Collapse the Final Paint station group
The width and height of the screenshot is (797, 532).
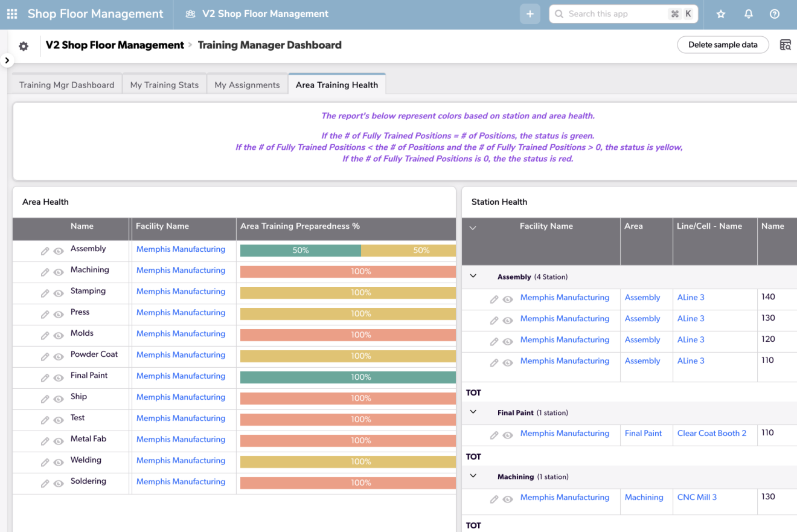(x=473, y=412)
